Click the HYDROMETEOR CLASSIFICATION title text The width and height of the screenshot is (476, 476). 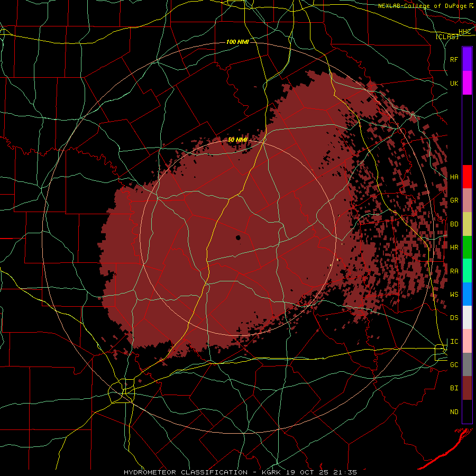pos(186,472)
